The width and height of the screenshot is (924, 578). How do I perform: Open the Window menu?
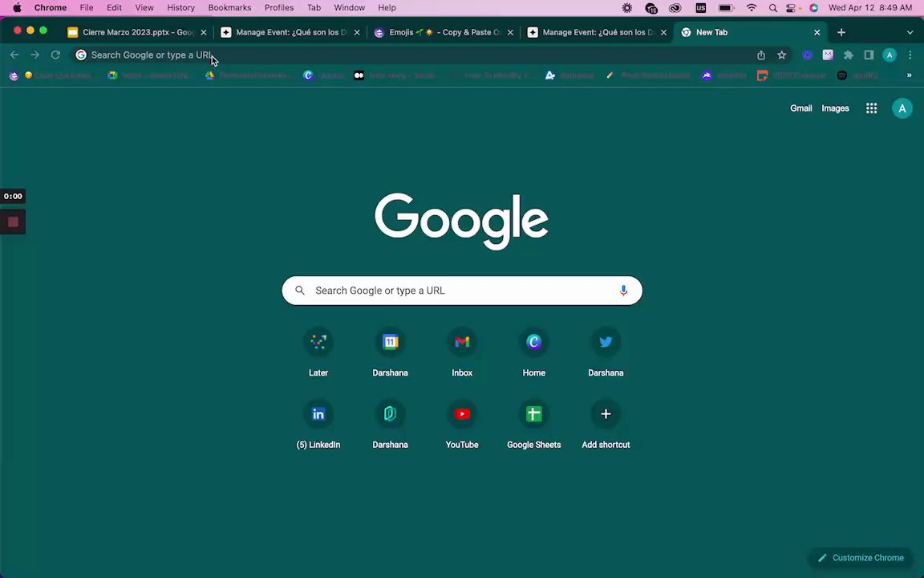[350, 8]
